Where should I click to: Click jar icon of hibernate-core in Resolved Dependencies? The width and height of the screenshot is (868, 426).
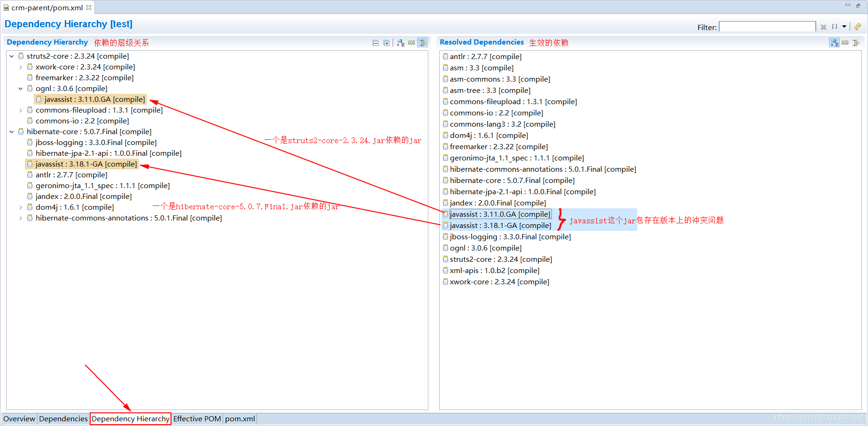(446, 180)
